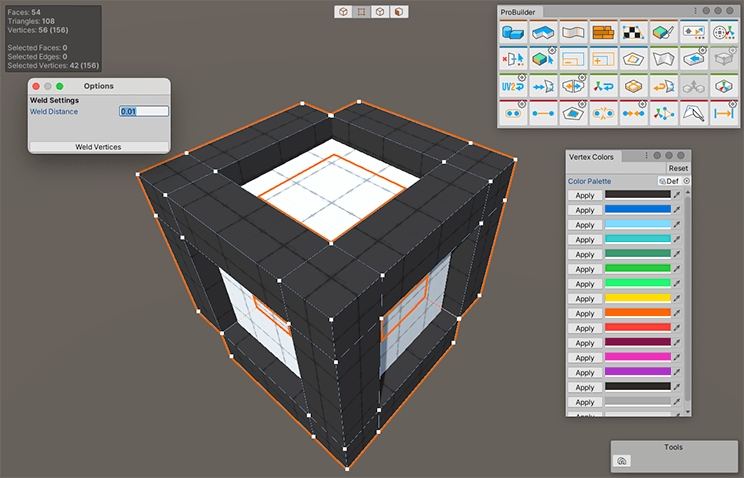Open the New Shape tool
The height and width of the screenshot is (478, 744).
[x=513, y=32]
